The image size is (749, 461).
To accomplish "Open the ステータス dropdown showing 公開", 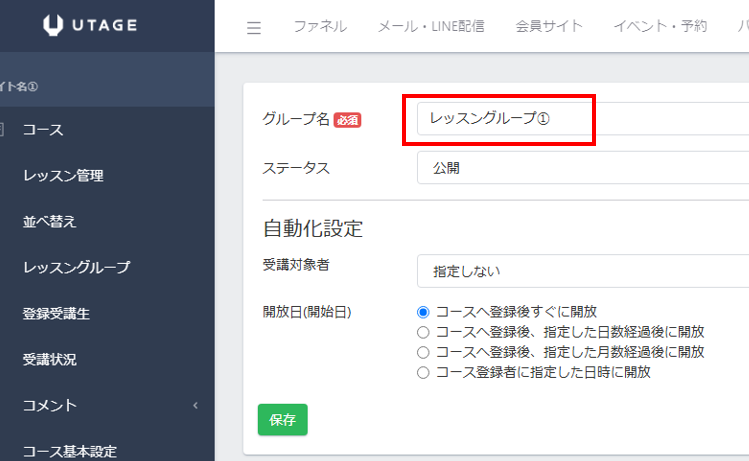I will click(x=580, y=168).
